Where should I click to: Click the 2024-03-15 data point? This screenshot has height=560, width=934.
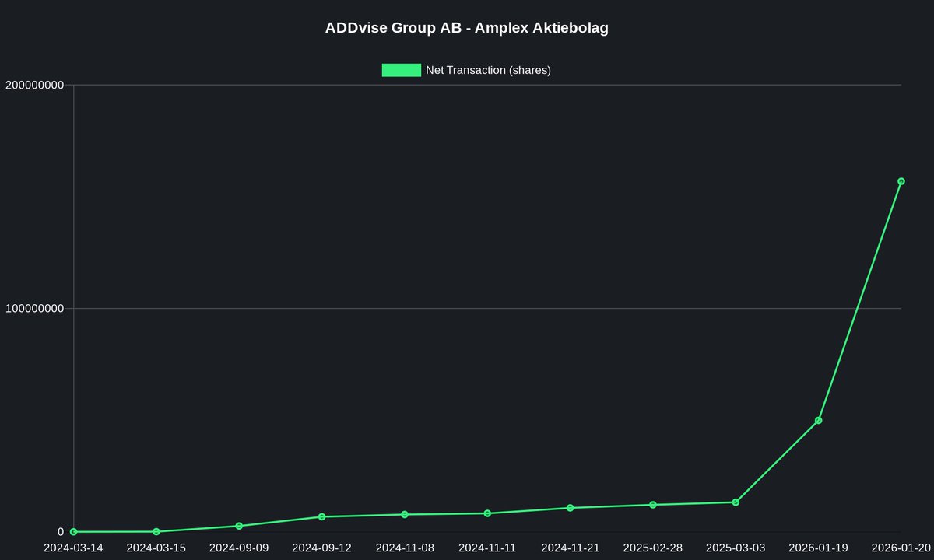pyautogui.click(x=156, y=531)
